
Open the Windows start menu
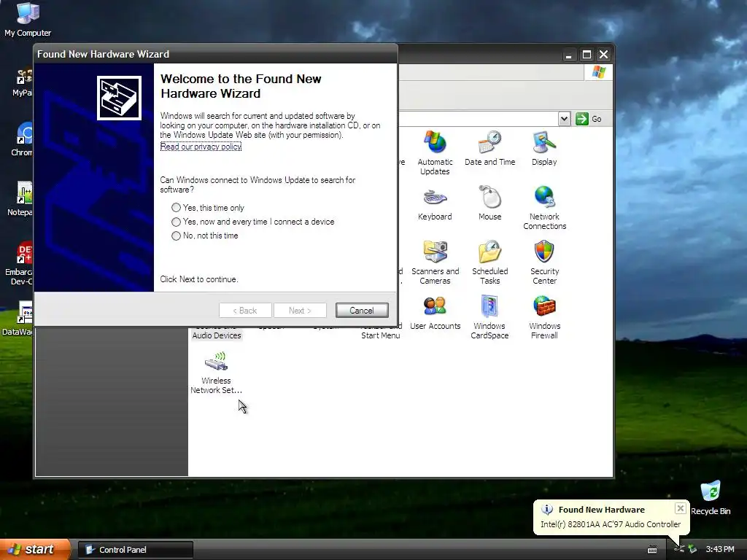35,550
